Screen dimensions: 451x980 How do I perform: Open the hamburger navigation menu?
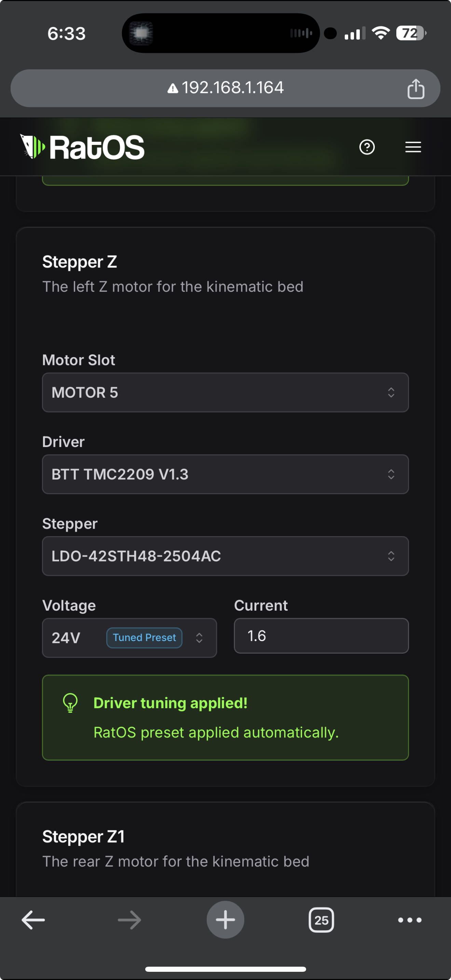413,147
